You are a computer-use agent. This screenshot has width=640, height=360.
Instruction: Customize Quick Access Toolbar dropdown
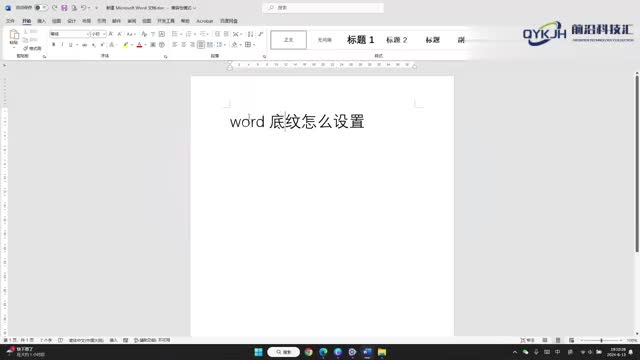tap(97, 8)
